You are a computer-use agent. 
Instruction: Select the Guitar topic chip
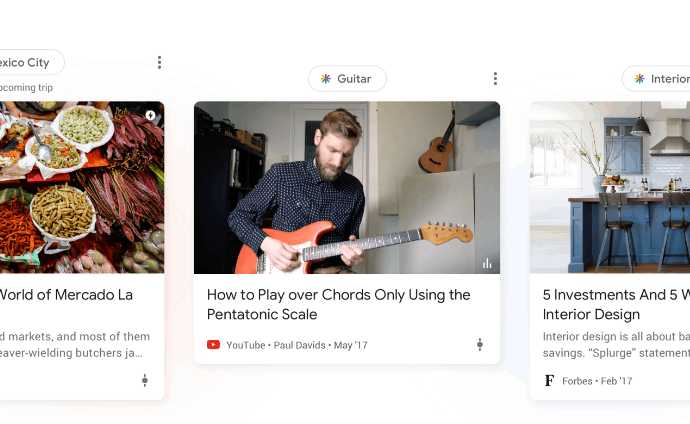click(x=346, y=79)
